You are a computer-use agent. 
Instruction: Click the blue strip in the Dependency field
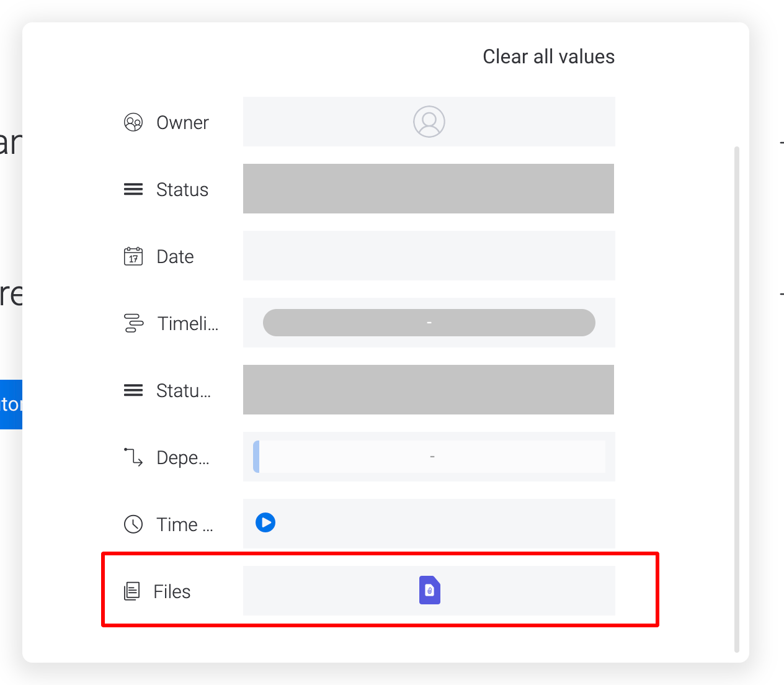point(256,457)
